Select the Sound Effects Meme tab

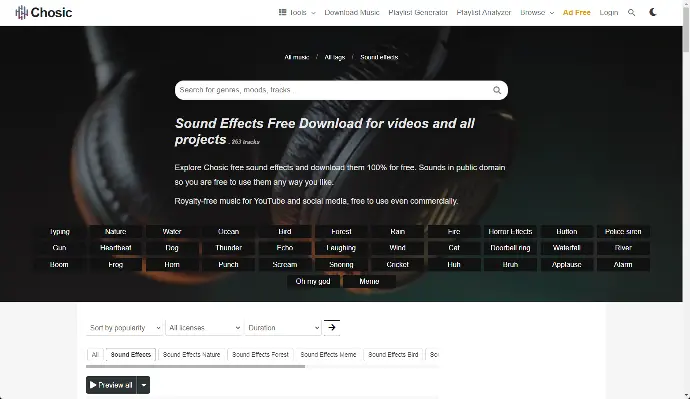pos(328,355)
